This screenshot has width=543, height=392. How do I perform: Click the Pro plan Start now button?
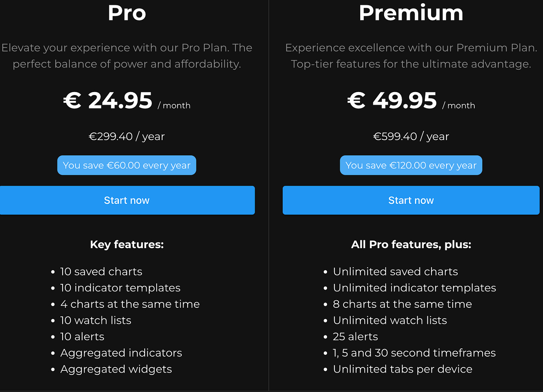coord(127,200)
